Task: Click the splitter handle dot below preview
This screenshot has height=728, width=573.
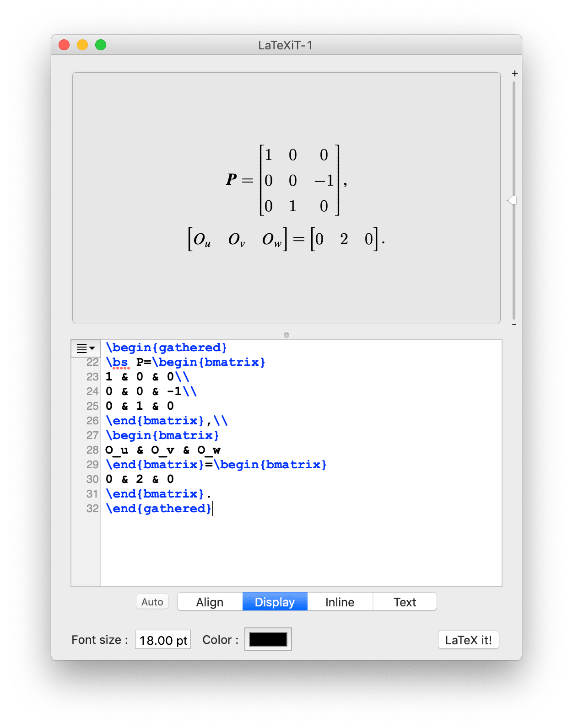Action: pos(286,335)
